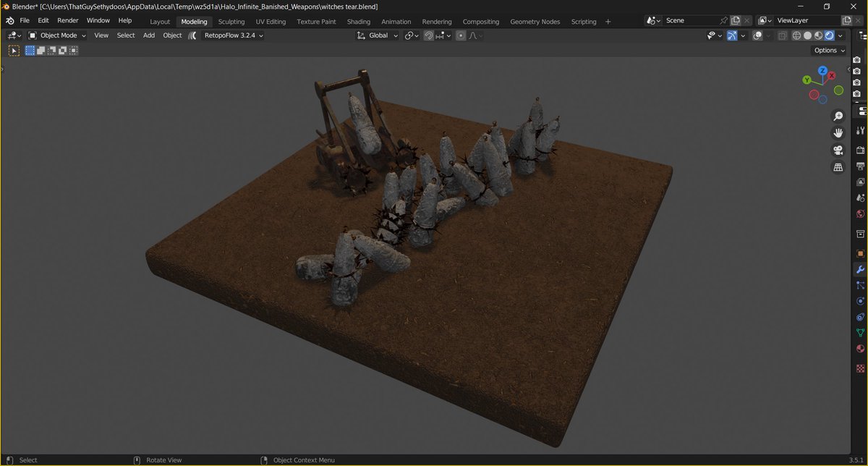Viewport: 868px width, 466px height.
Task: Click the blue Z axis gizmo
Action: click(822, 71)
